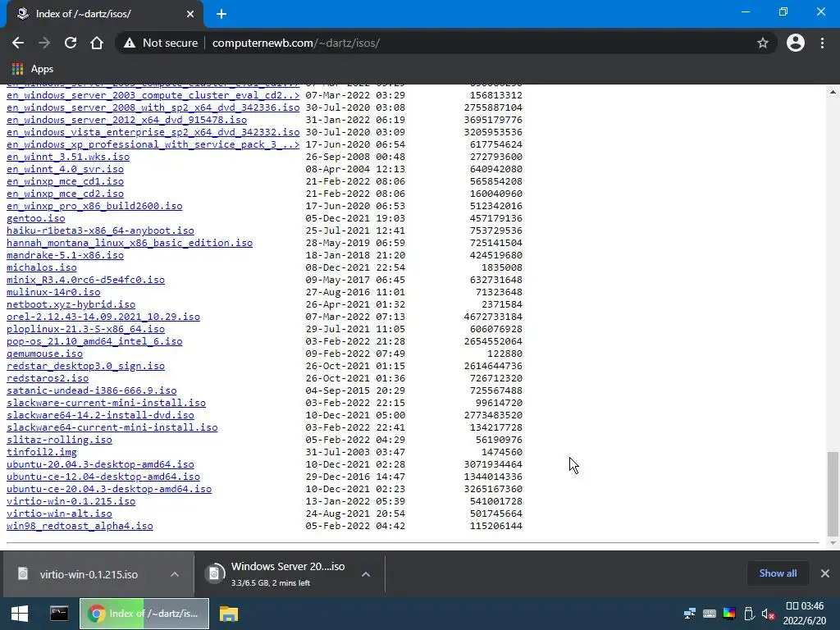Open hannah_montana_linux_x86_basic_edition.iso link
840x630 pixels.
[x=130, y=243]
